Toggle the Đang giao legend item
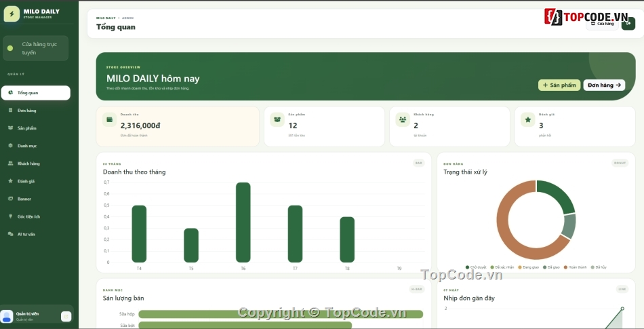Image resolution: width=644 pixels, height=329 pixels. pyautogui.click(x=529, y=267)
